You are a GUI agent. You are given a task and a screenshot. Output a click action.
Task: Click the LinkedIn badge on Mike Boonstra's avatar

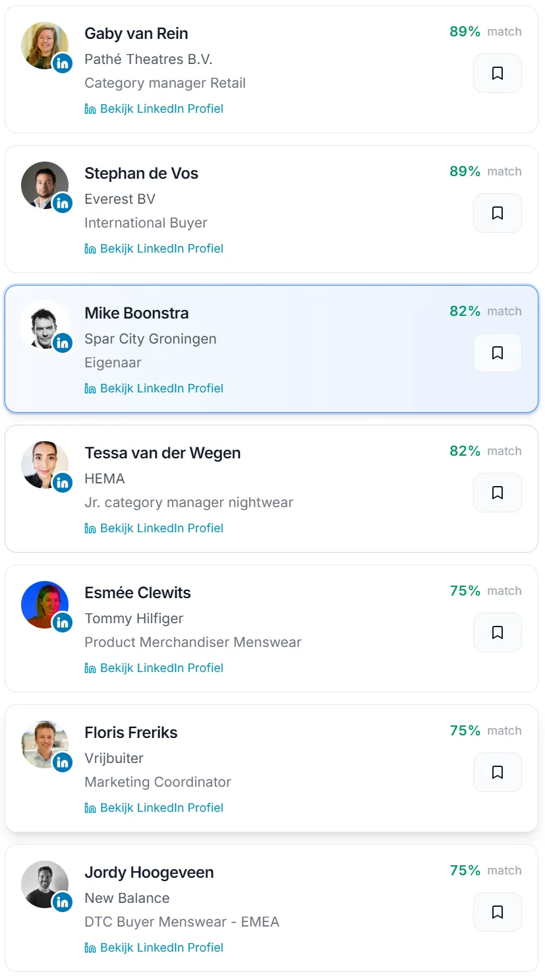point(63,343)
